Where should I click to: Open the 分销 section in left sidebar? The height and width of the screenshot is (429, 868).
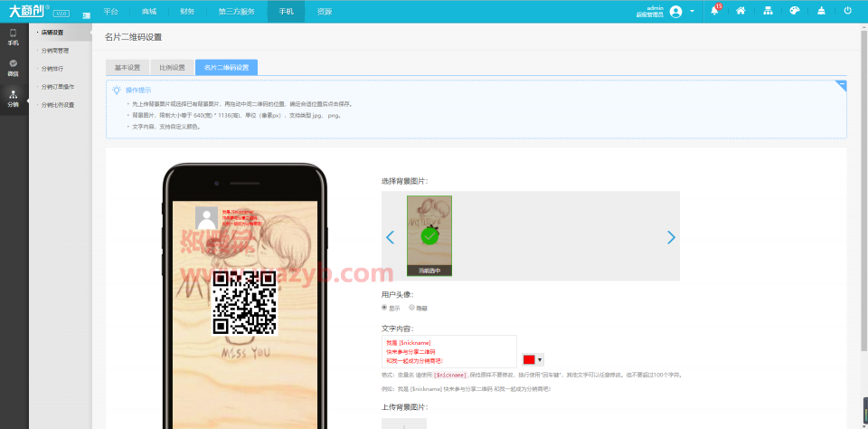click(14, 98)
